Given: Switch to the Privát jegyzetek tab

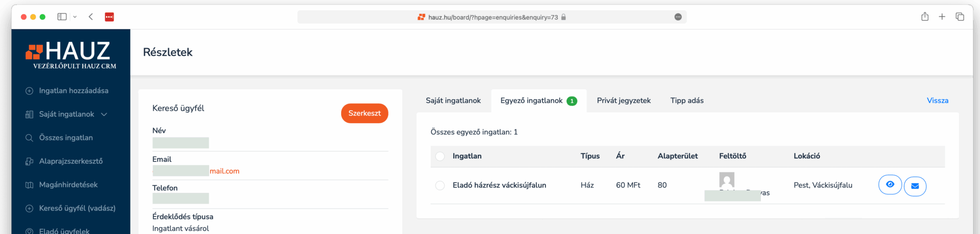Looking at the screenshot, I should pos(623,101).
